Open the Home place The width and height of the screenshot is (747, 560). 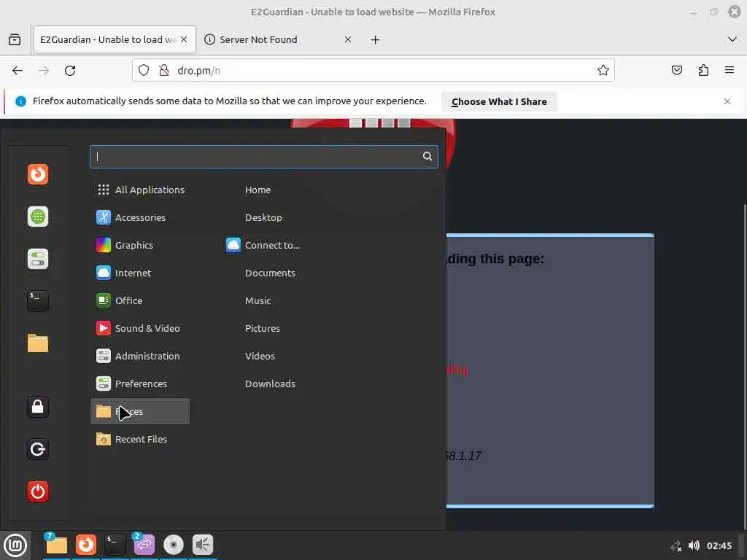(x=258, y=190)
